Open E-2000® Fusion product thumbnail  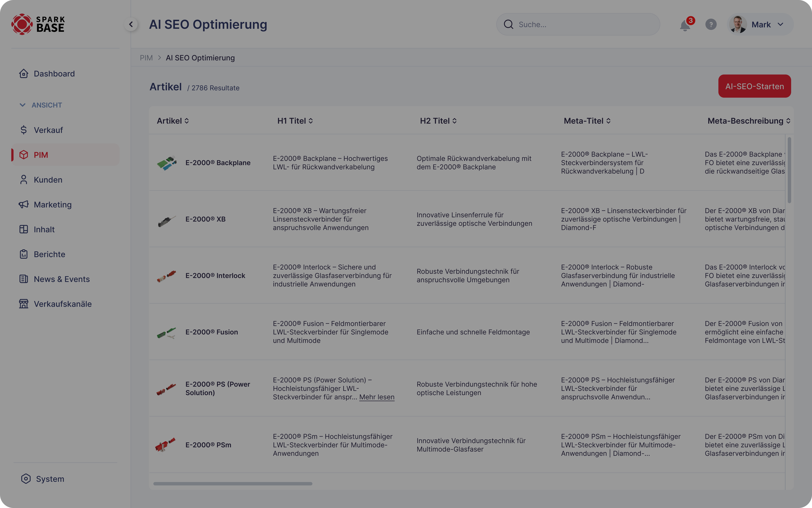point(167,333)
